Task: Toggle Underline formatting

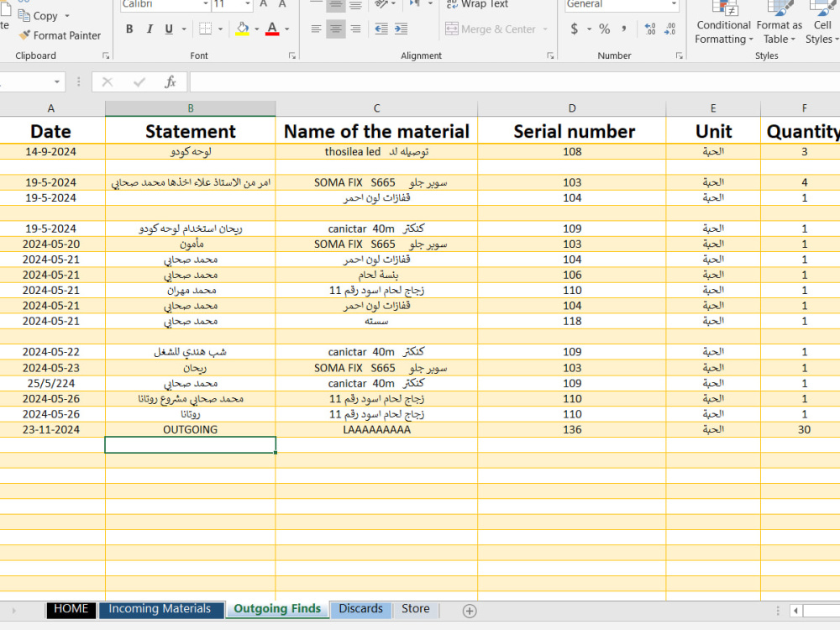Action: tap(169, 29)
